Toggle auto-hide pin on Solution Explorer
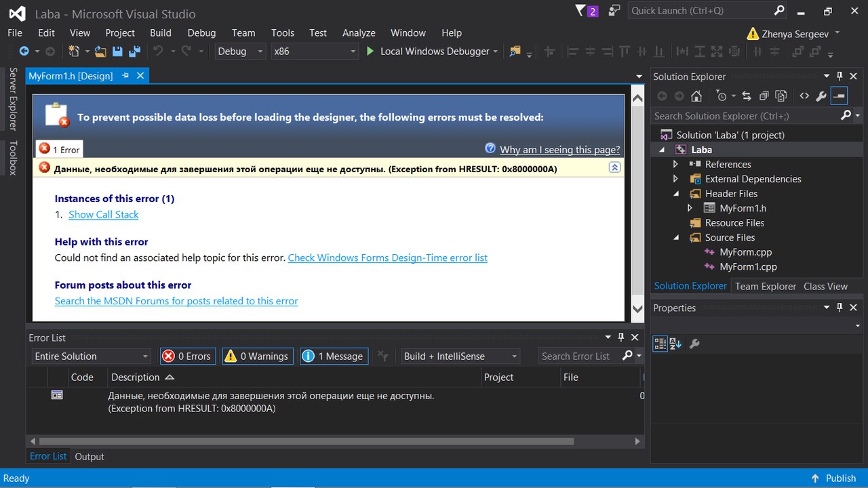 tap(840, 77)
